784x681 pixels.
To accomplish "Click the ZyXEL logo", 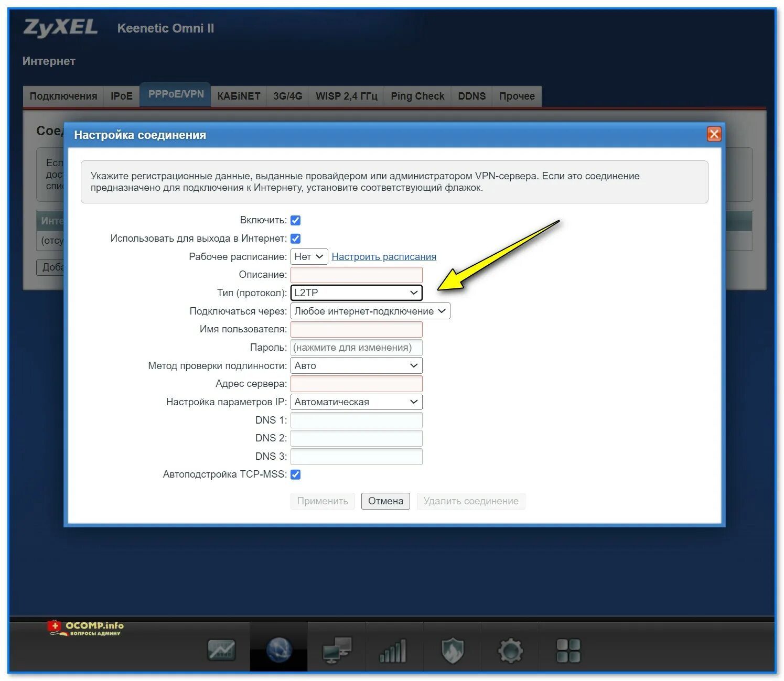I will 60,28.
